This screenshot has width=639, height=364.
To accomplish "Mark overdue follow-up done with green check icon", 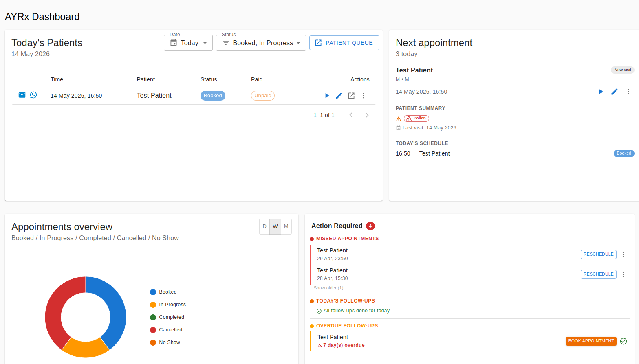I will tap(624, 341).
